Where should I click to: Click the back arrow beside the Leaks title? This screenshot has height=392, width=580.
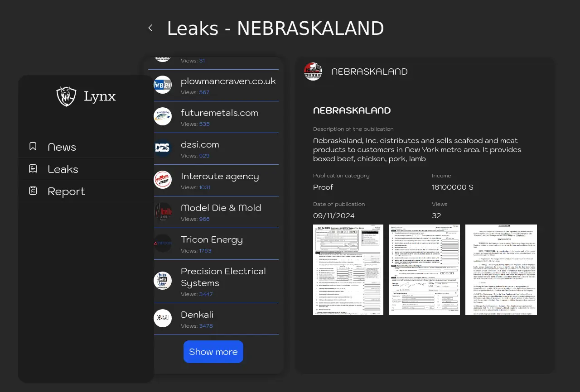pyautogui.click(x=150, y=28)
